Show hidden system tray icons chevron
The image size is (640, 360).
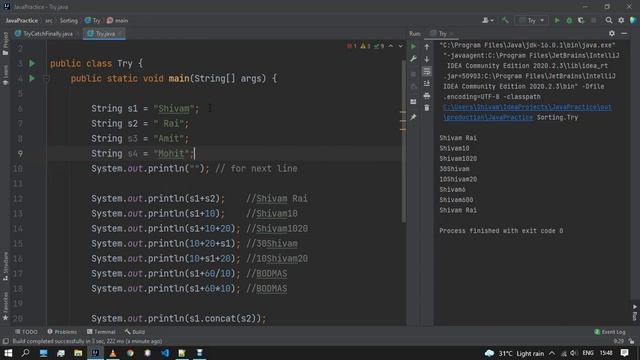(552, 353)
